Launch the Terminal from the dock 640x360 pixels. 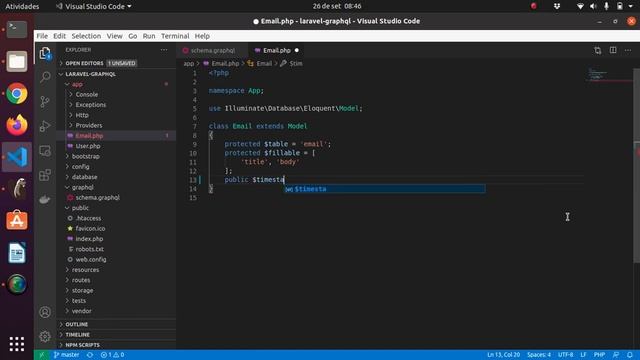click(x=17, y=29)
